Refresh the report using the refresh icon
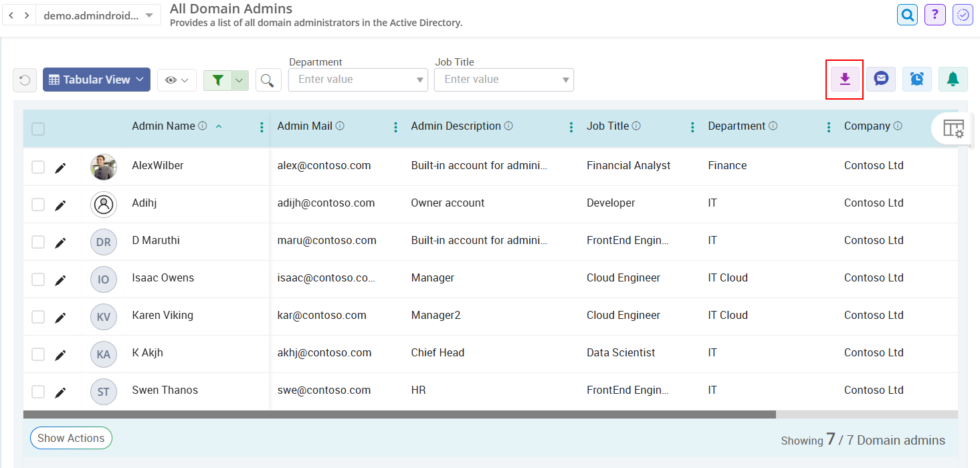This screenshot has width=980, height=468. click(x=24, y=80)
